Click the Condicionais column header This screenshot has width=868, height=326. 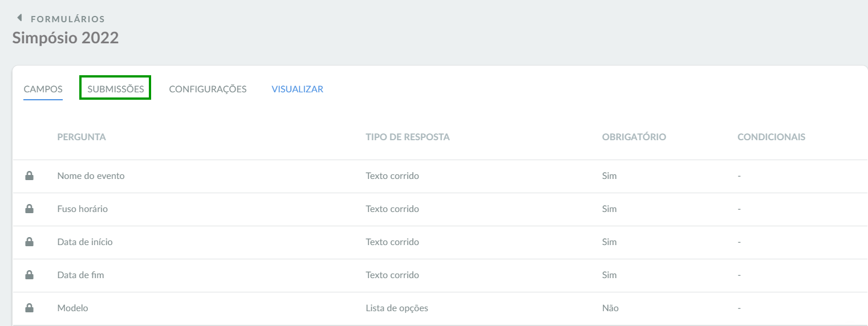click(x=772, y=137)
